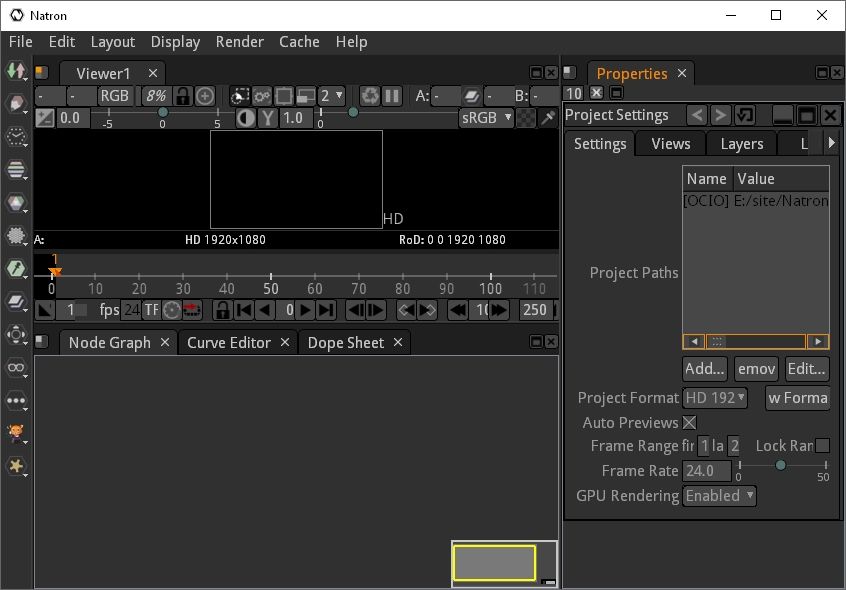Click the go to last frame button

tap(326, 310)
